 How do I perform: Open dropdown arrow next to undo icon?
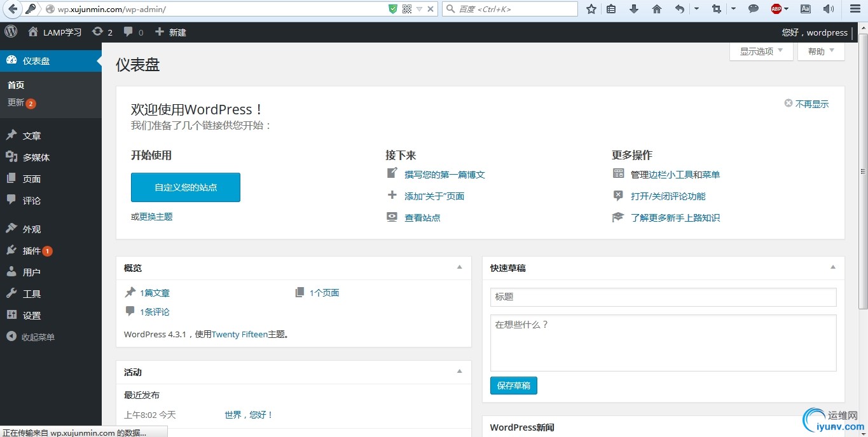pos(697,9)
